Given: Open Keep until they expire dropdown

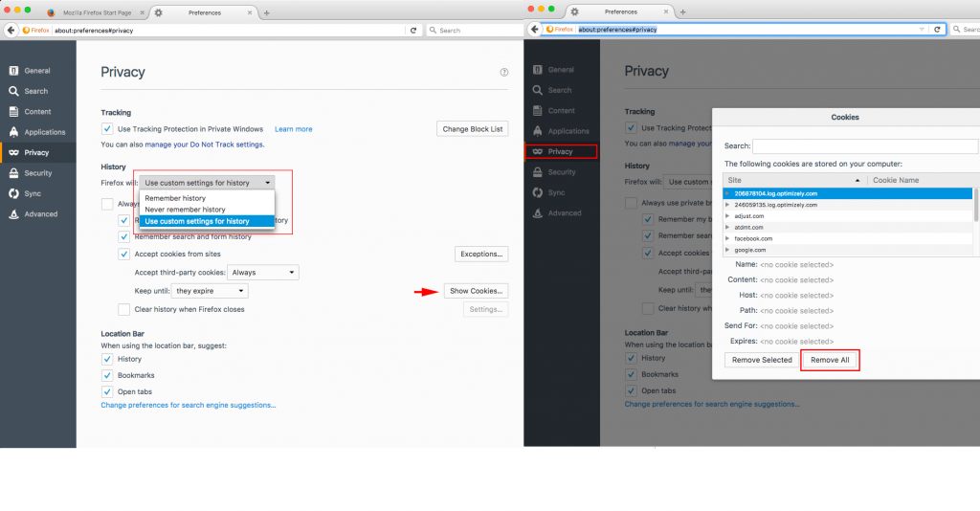Looking at the screenshot, I should coord(210,291).
